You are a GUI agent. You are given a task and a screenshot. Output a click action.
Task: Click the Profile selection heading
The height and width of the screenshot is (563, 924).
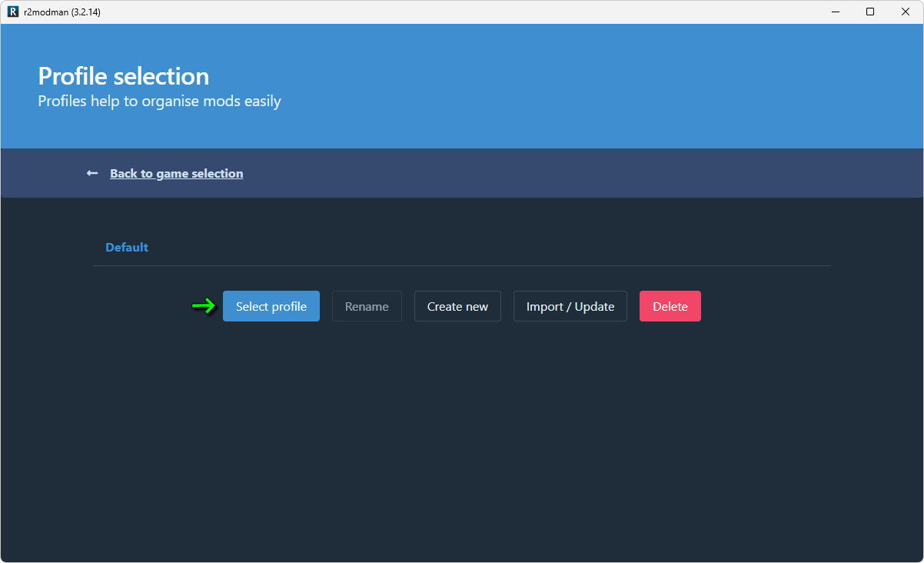[124, 76]
